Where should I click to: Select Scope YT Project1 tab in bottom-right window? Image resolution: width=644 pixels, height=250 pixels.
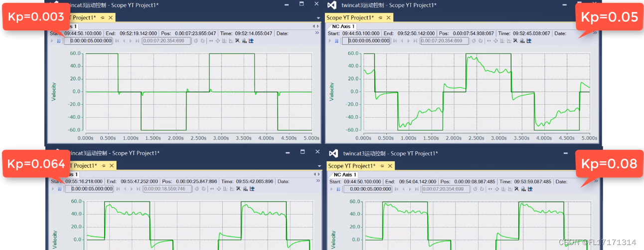(x=360, y=166)
